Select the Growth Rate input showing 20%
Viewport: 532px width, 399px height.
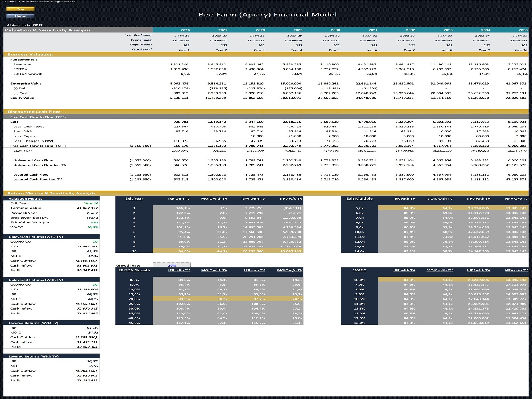pyautogui.click(x=172, y=265)
